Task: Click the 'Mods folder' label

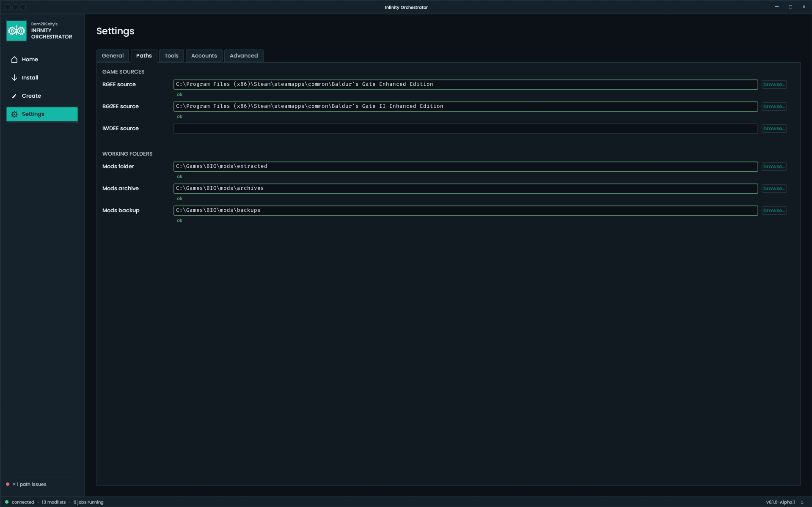Action: (x=118, y=167)
